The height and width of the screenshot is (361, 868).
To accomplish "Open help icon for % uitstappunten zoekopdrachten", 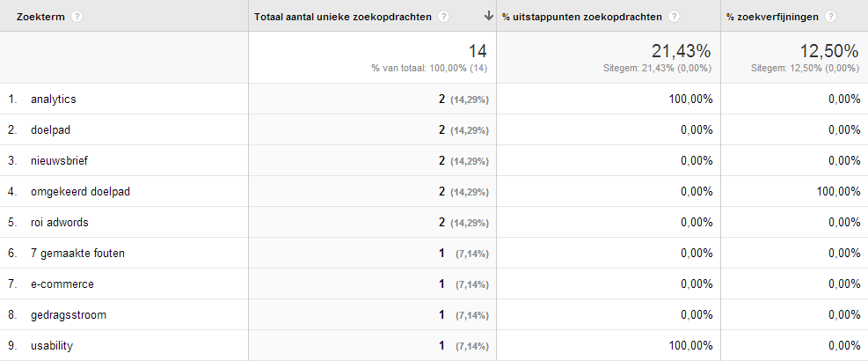I will click(674, 17).
